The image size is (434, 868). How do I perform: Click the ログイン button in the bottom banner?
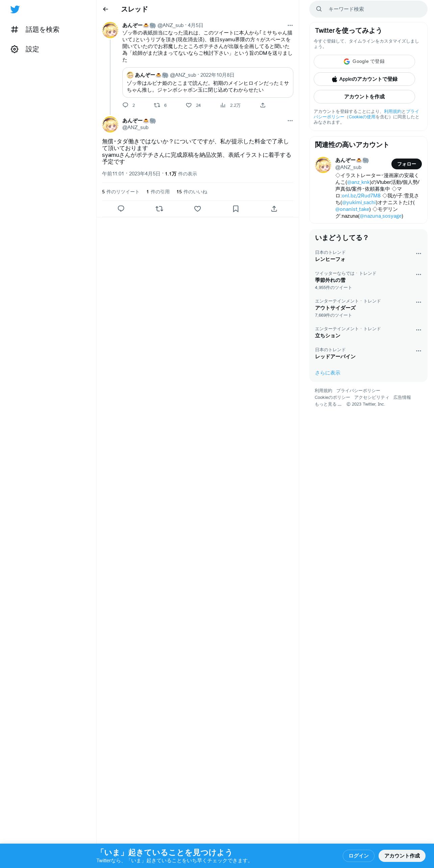point(359,855)
